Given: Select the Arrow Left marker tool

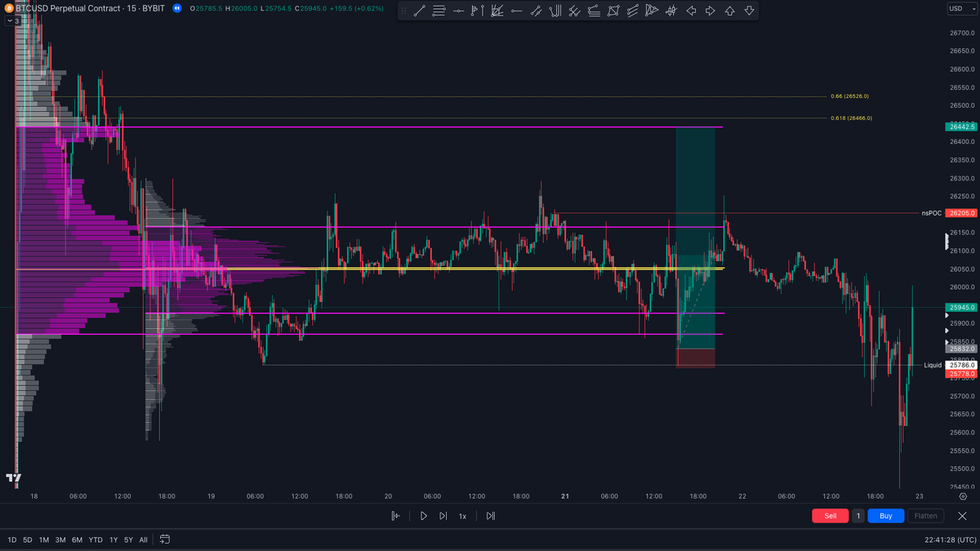Looking at the screenshot, I should pos(691,11).
